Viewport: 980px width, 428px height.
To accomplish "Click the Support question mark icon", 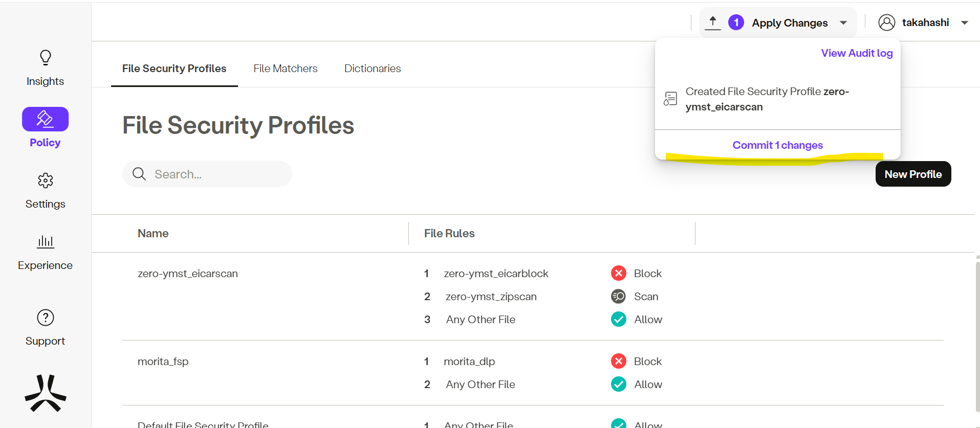I will pyautogui.click(x=46, y=318).
